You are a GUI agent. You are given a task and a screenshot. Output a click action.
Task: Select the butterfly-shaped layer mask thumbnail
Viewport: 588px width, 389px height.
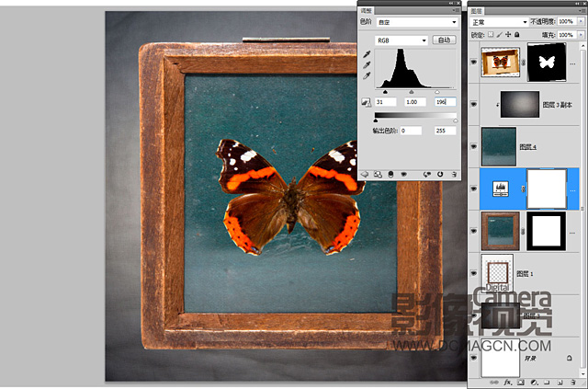click(x=547, y=62)
